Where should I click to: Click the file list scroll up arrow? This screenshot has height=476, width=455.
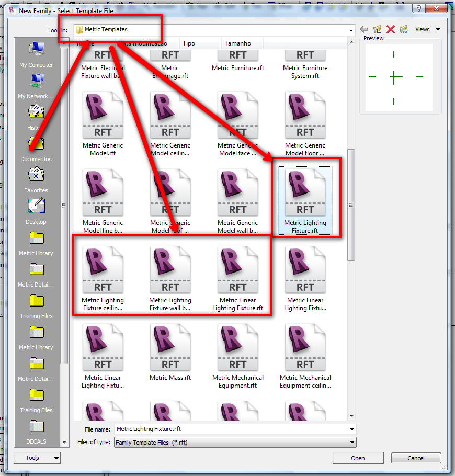click(351, 42)
